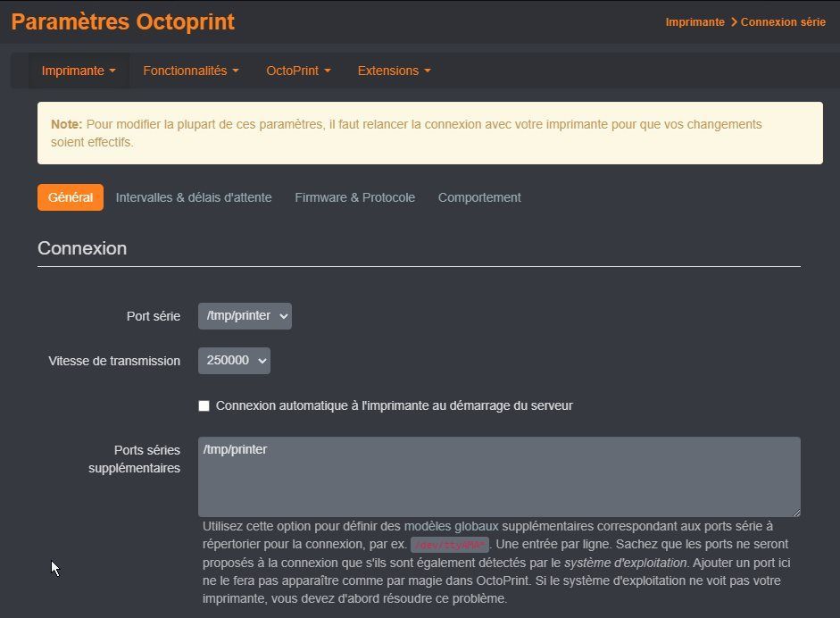Viewport: 840px width, 618px height.
Task: Click the Connexion section heading
Action: 82,248
